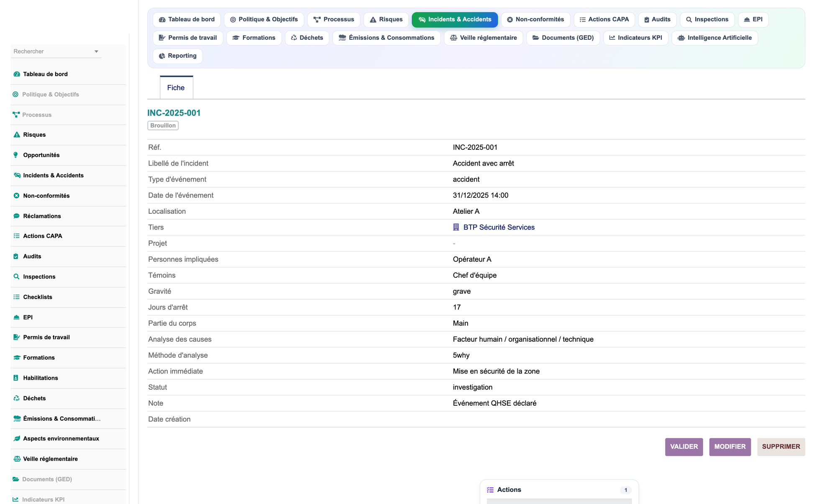Viewport: 814px width, 504px height.
Task: Click the 'Événement QHSE déclaré' note value
Action: 494,403
